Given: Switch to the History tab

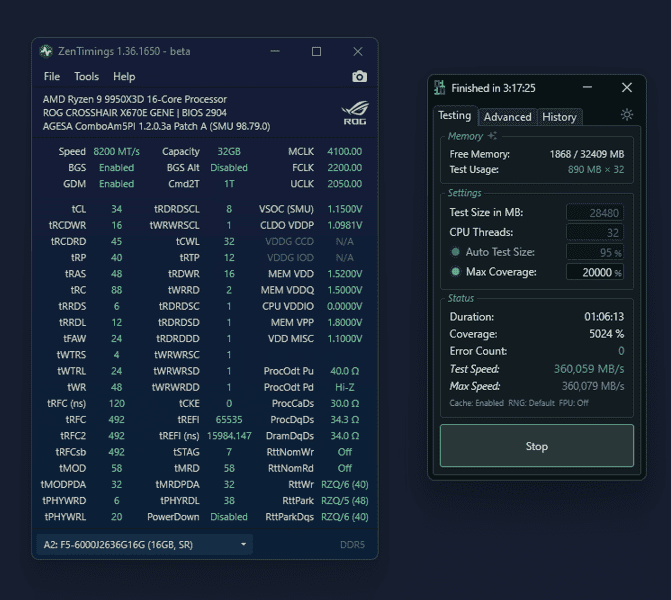Looking at the screenshot, I should 559,117.
